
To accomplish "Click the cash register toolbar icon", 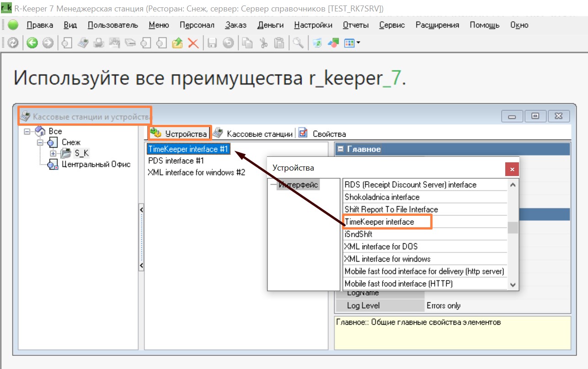I will coord(82,43).
